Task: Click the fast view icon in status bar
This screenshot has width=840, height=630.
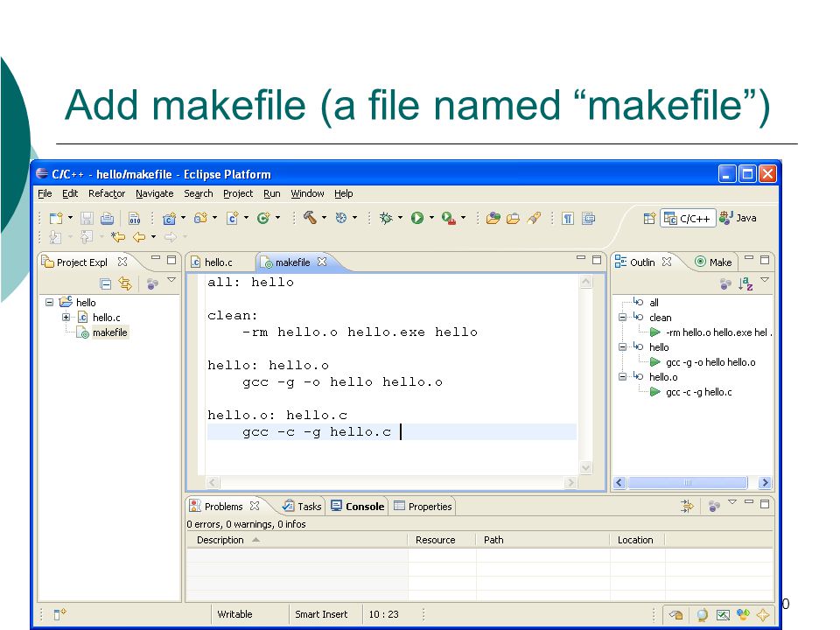Action: tap(59, 614)
